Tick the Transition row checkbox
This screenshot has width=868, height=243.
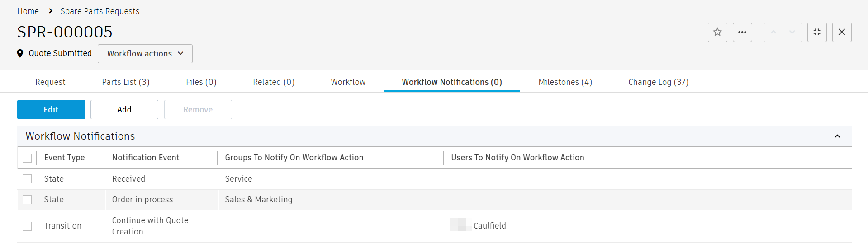click(27, 226)
